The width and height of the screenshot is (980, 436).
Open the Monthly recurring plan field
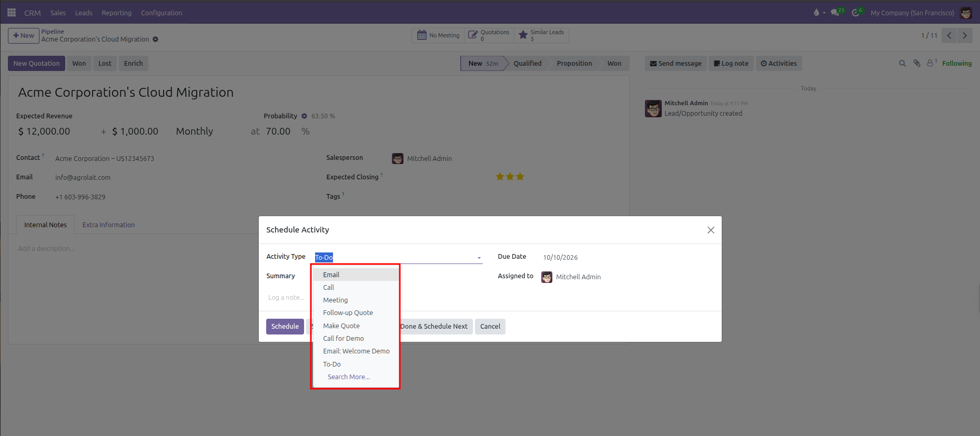194,131
